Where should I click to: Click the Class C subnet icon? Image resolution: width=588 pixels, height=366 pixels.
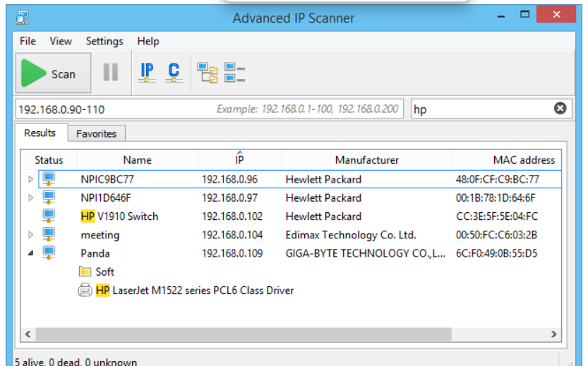(174, 72)
